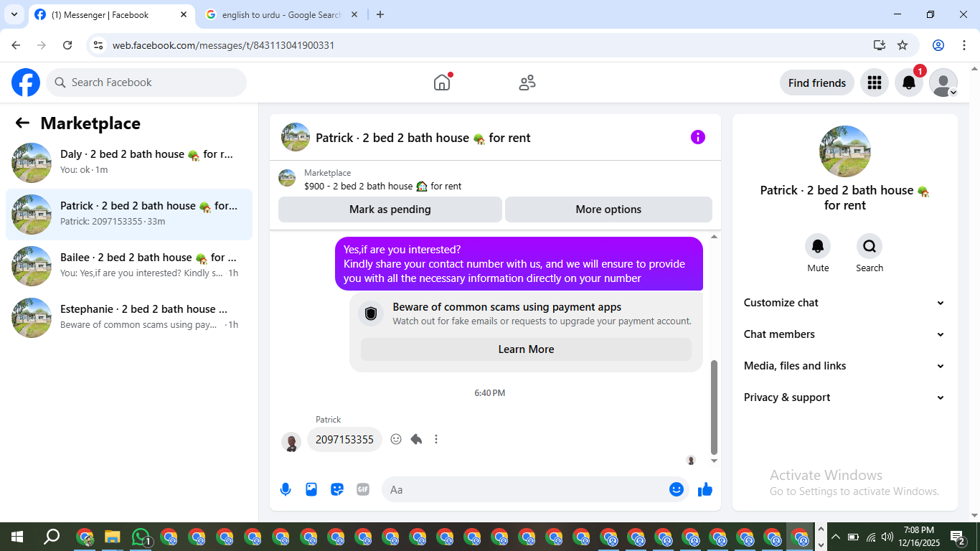Viewport: 980px width, 551px height.
Task: Reload the page in Chrome
Action: (x=67, y=45)
